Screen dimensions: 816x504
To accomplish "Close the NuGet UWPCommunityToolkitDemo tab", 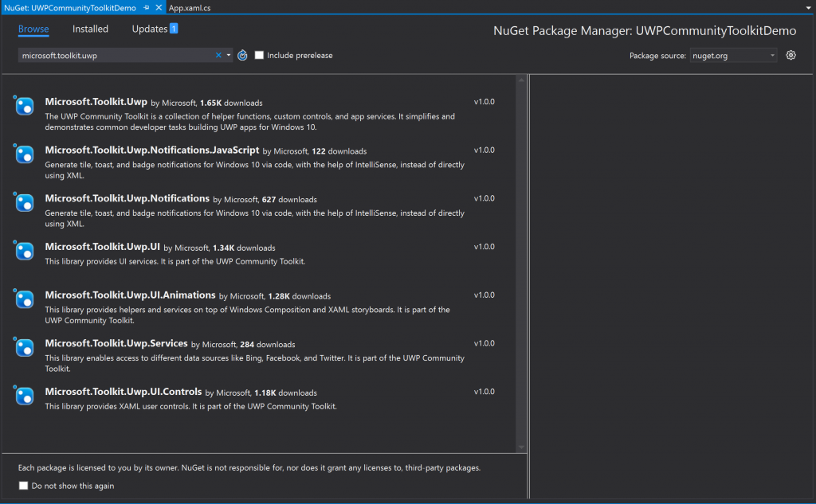I will tap(159, 8).
